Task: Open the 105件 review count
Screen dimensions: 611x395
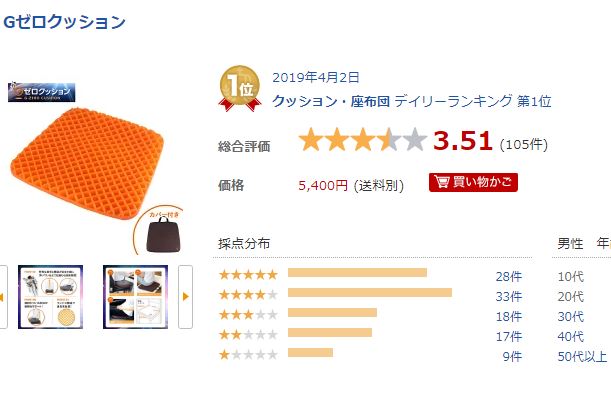Action: 524,145
